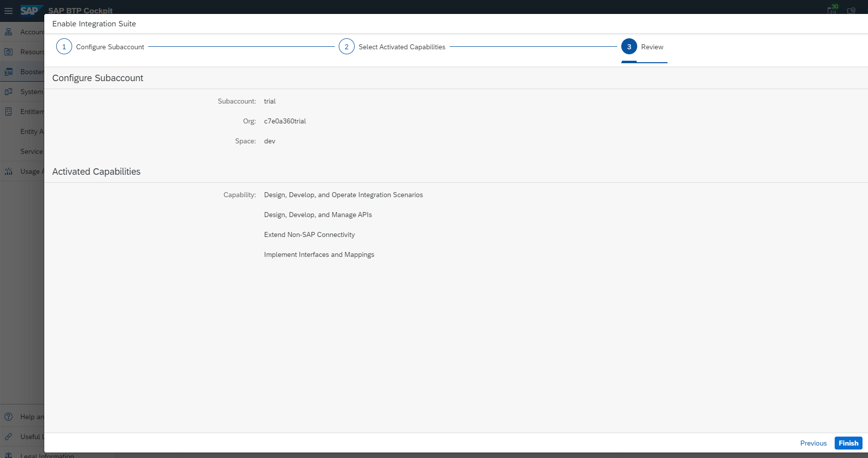The image size is (868, 458).
Task: Click Implement Interfaces and Mappings capability
Action: point(319,254)
